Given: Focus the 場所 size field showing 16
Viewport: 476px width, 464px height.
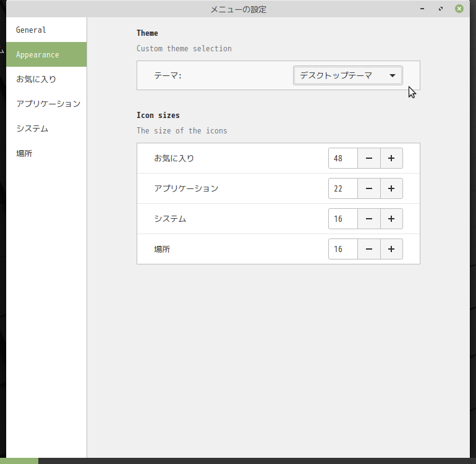Looking at the screenshot, I should coord(343,249).
